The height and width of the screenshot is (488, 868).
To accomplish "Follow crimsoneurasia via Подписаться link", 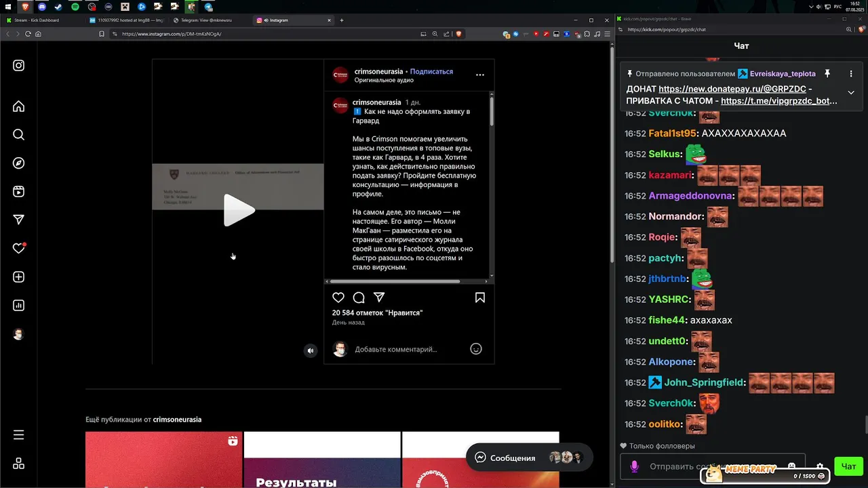I will pyautogui.click(x=431, y=71).
